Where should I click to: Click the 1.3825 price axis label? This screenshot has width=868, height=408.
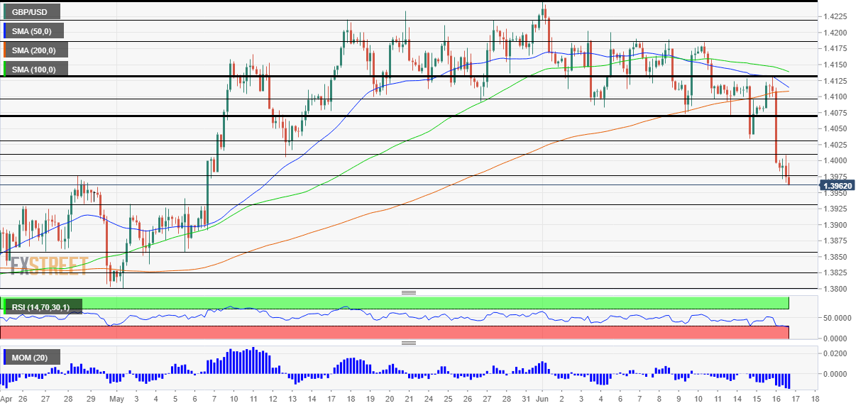pyautogui.click(x=835, y=272)
